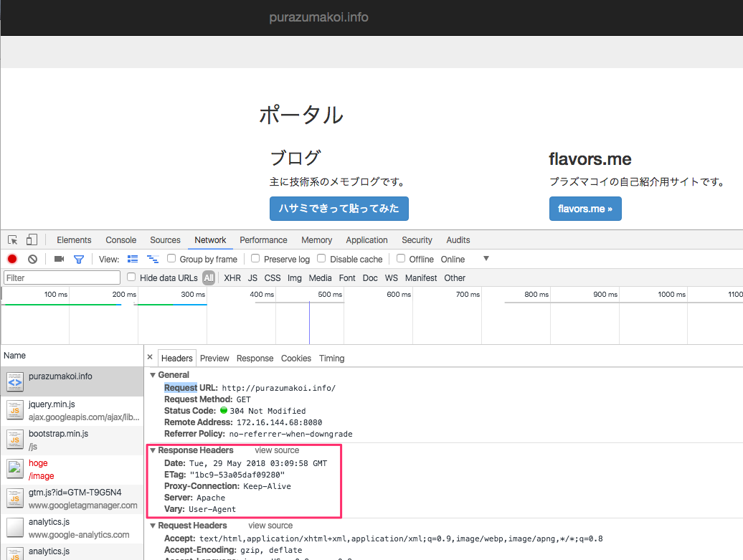Toggle the device toolbar icon

(32, 239)
